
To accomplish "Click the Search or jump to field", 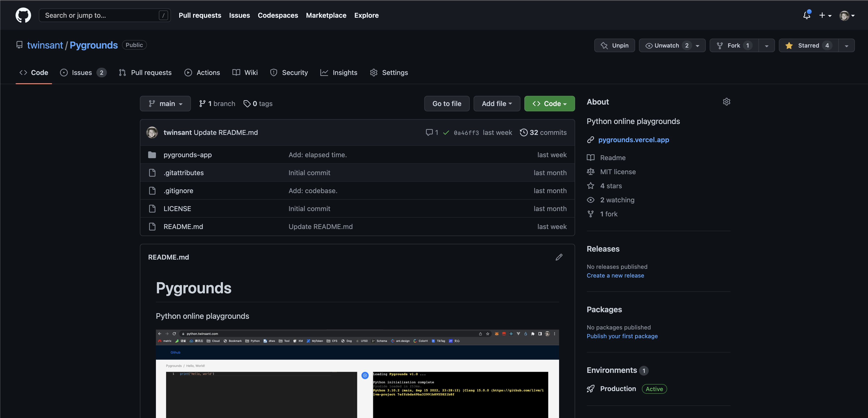I will coord(105,15).
